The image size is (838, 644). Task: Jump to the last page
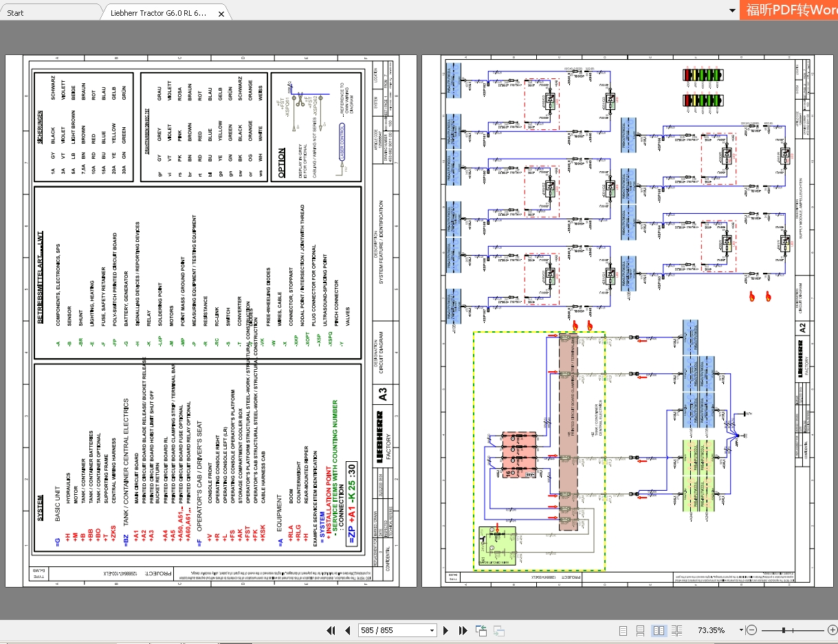463,630
